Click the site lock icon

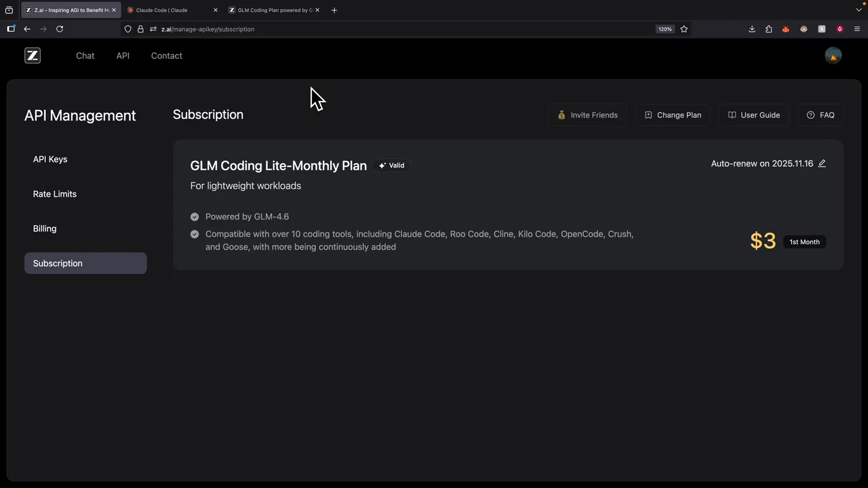[x=141, y=29]
